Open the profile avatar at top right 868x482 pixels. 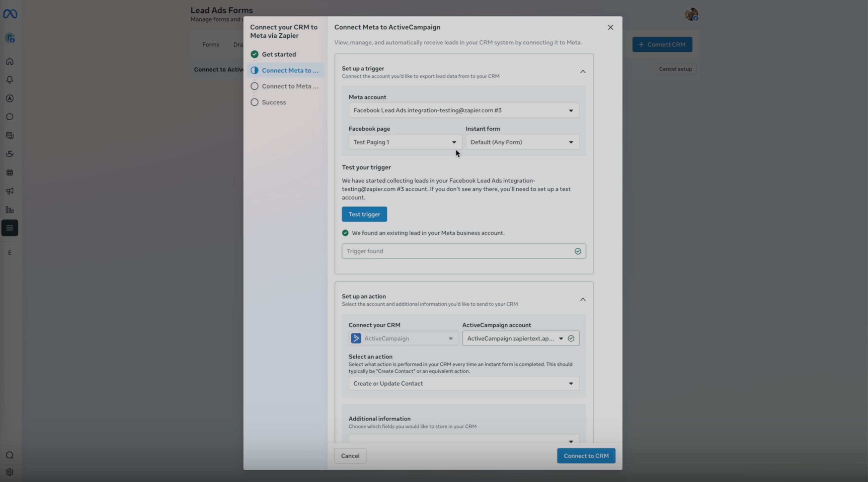[x=691, y=14]
